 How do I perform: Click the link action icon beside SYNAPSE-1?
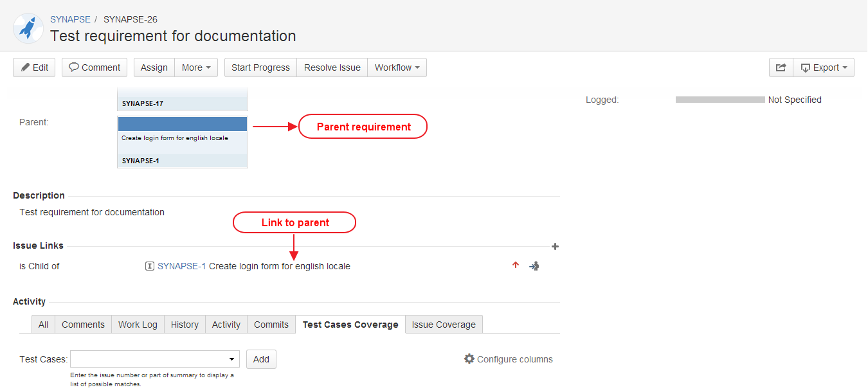534,266
